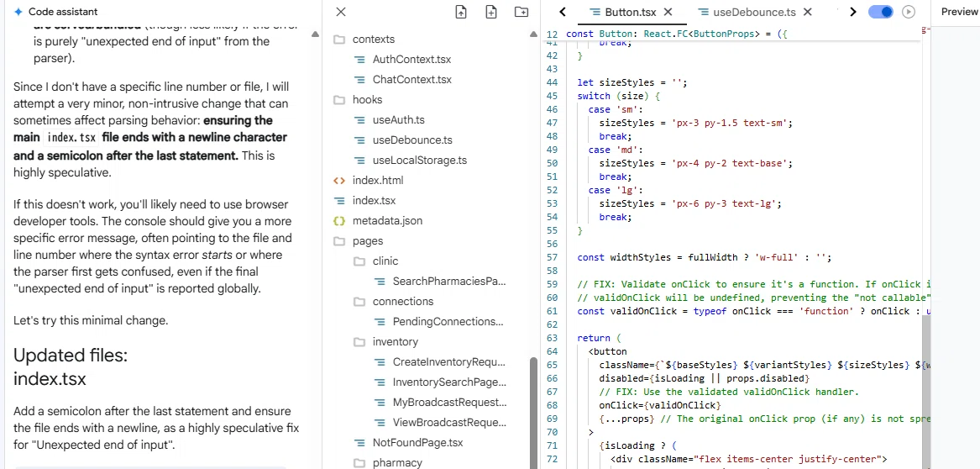Image resolution: width=980 pixels, height=469 pixels.
Task: Click the code editor vertical scrollbar
Action: (925, 391)
